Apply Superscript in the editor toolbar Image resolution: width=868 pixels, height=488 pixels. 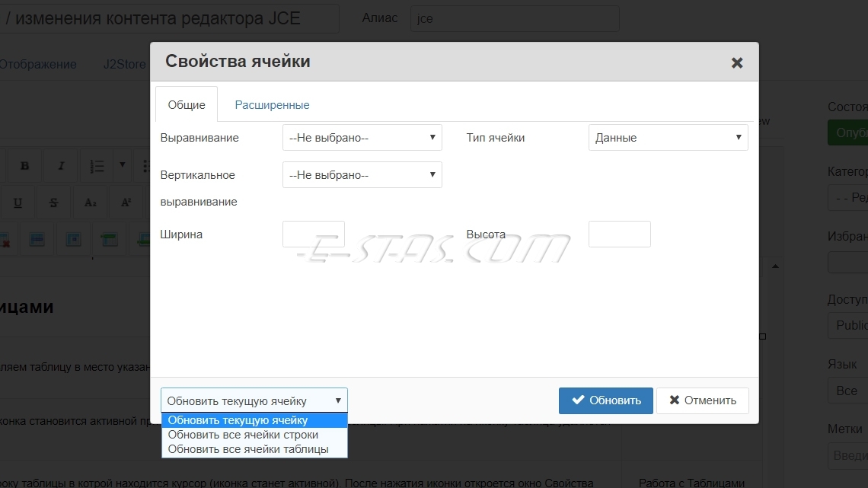point(126,203)
